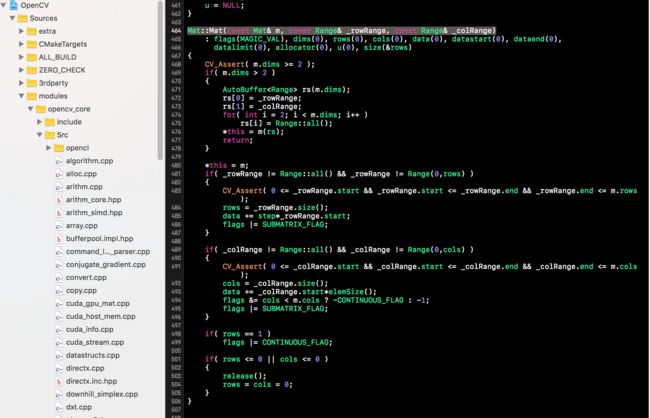Click 'flags |= CONTINUOUS_FLAG;' line
This screenshot has width=650, height=418.
tap(277, 343)
